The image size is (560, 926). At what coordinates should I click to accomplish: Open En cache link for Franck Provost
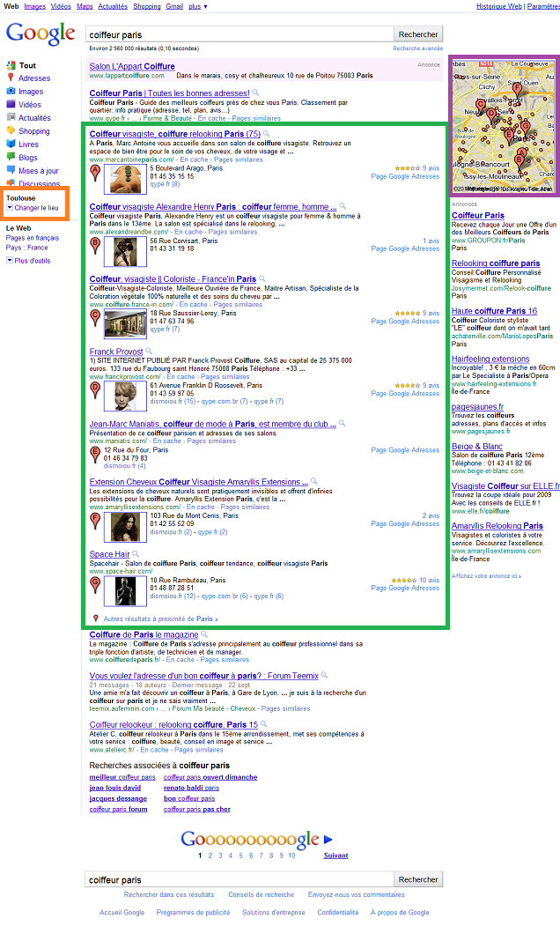[181, 377]
